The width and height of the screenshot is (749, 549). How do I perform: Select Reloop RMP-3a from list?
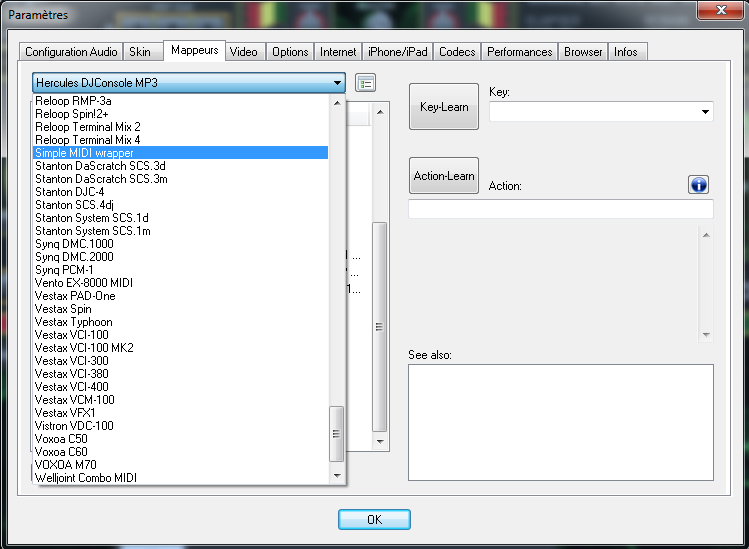(x=181, y=101)
